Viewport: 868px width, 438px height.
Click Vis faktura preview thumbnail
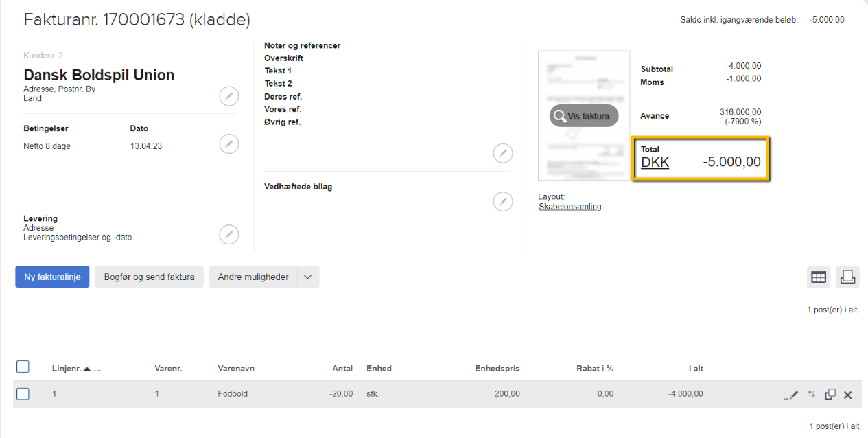point(584,116)
